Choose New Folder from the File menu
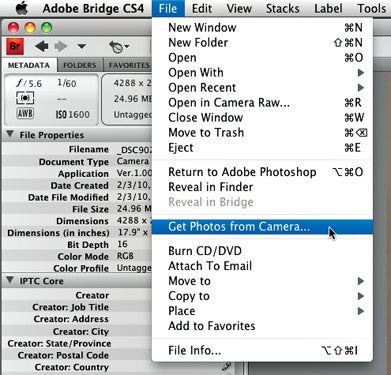391x375 pixels. 262,42
